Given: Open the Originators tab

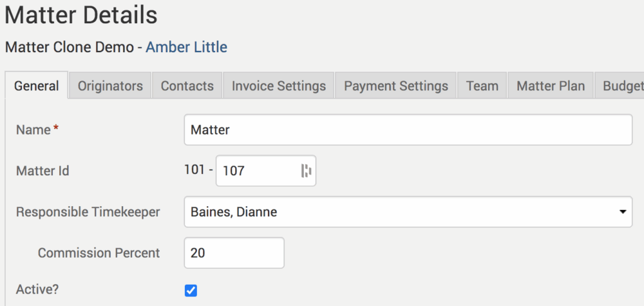Looking at the screenshot, I should pos(110,86).
